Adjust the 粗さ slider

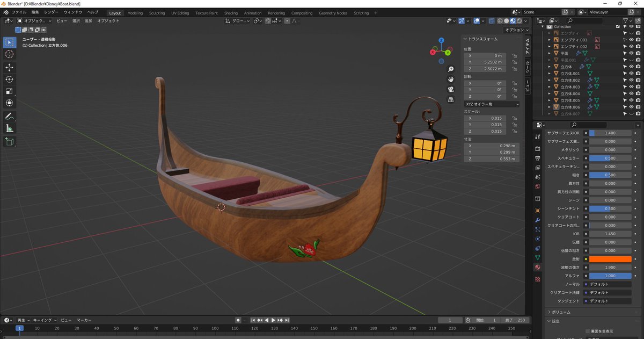click(x=610, y=175)
